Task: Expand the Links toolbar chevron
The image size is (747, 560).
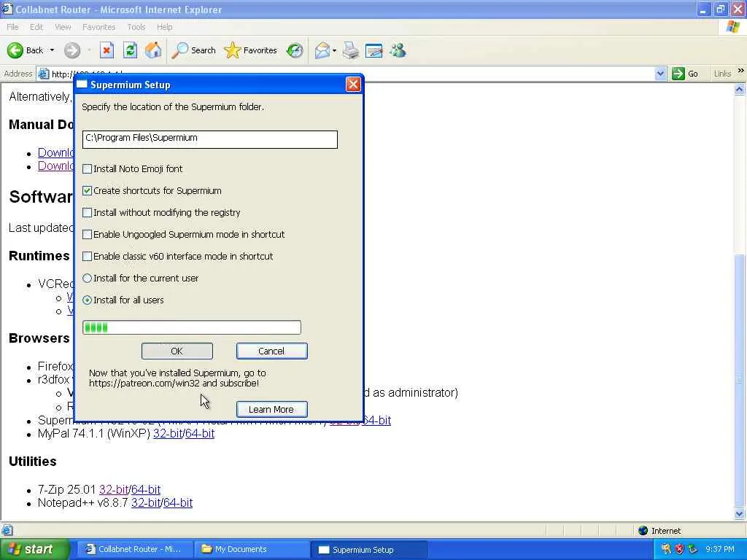Action: coord(740,71)
